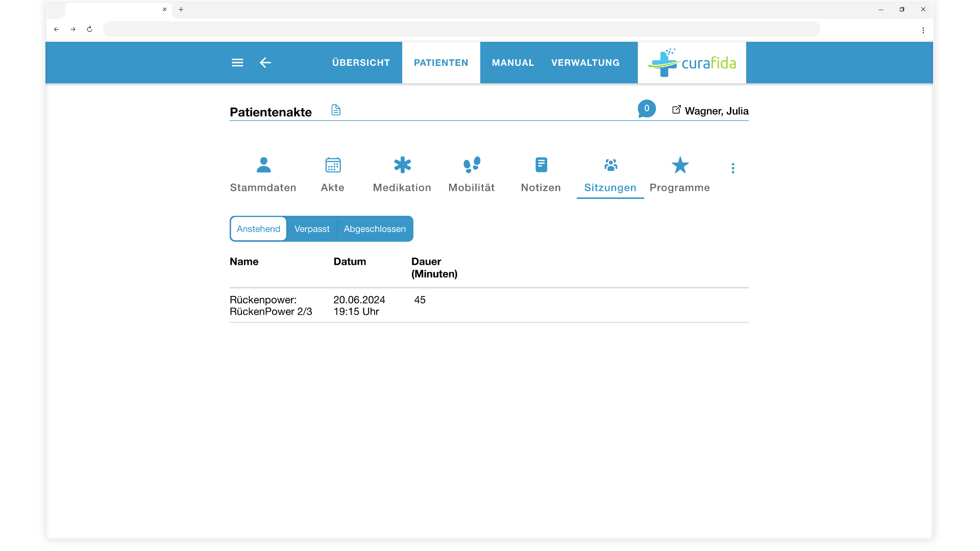Switch to the Notizen tab label

(x=541, y=188)
